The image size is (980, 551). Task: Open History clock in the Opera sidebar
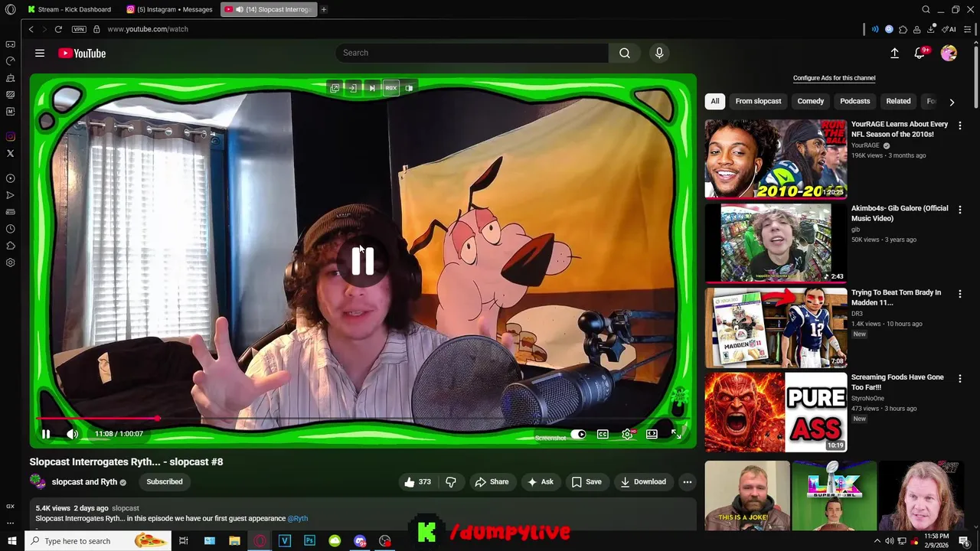[10, 229]
